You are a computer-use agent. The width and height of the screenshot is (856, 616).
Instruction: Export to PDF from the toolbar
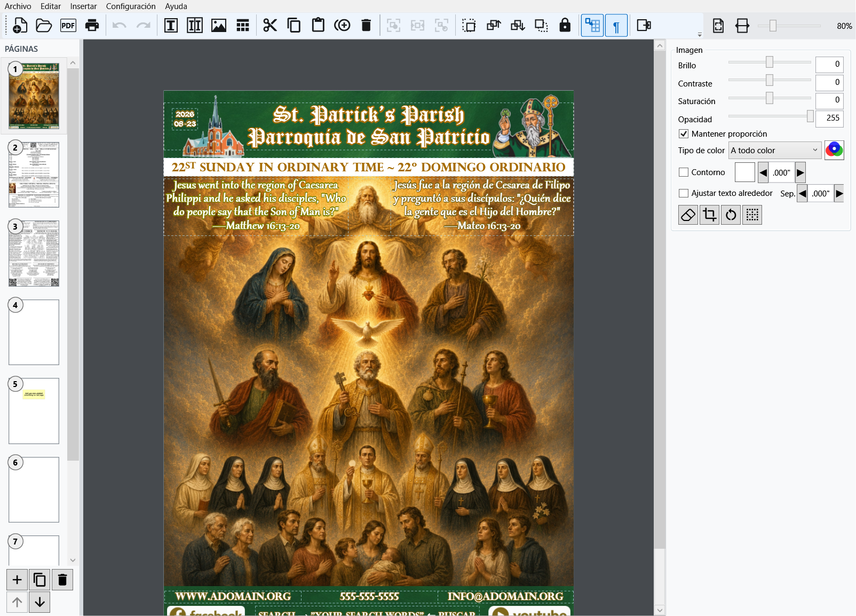(x=68, y=25)
